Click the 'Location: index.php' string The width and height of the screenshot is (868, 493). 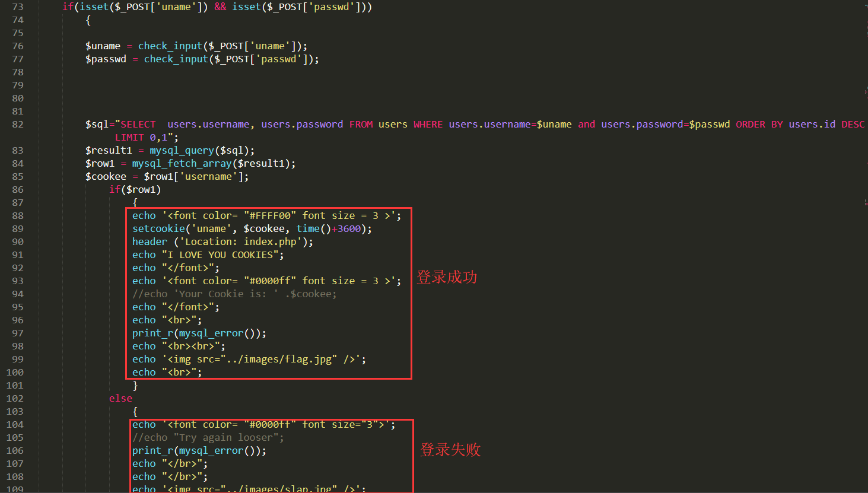point(241,242)
